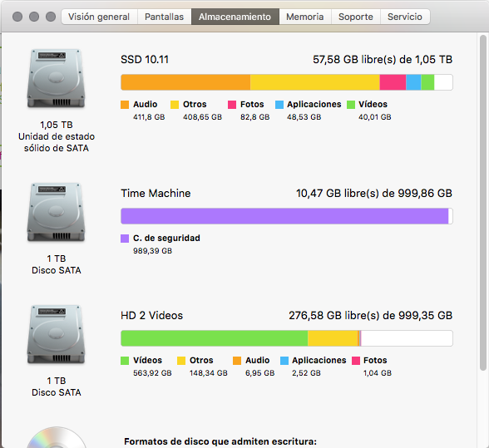Click the orange Audio swatch under SSD 10.11
The height and width of the screenshot is (448, 489).
(x=125, y=105)
